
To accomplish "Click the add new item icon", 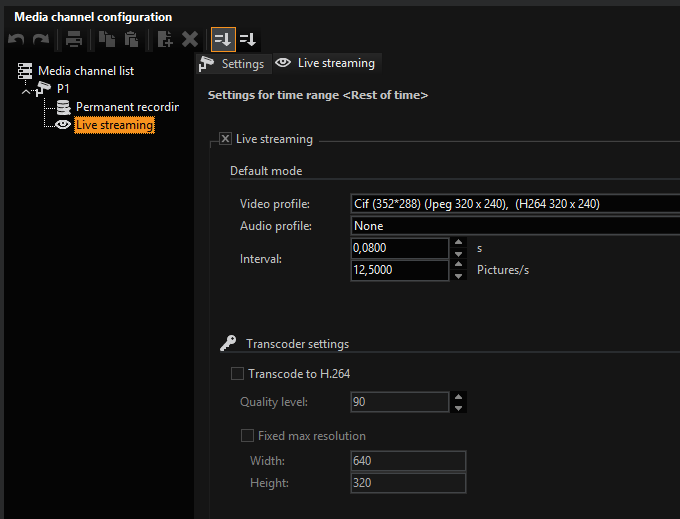I will (x=165, y=40).
